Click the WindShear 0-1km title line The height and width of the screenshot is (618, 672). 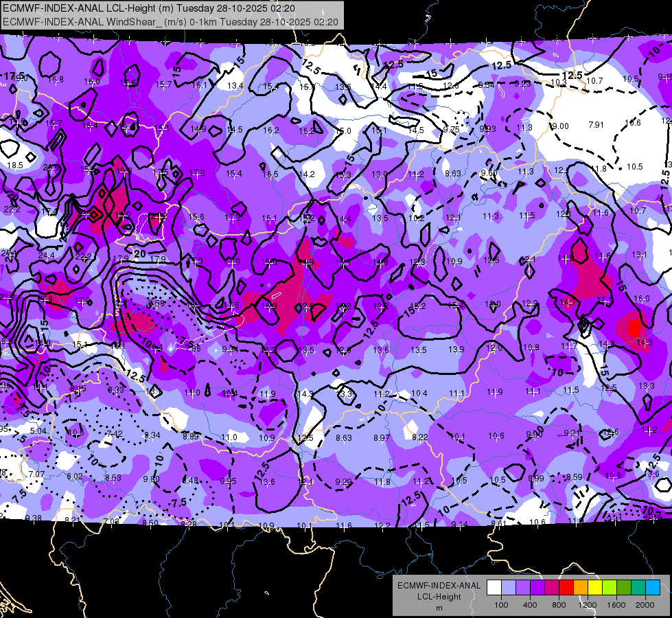170,22
